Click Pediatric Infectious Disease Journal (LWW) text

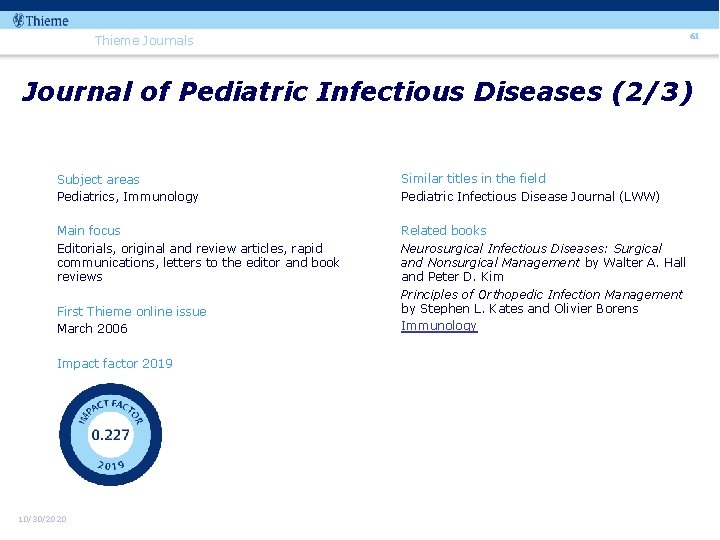click(x=530, y=197)
